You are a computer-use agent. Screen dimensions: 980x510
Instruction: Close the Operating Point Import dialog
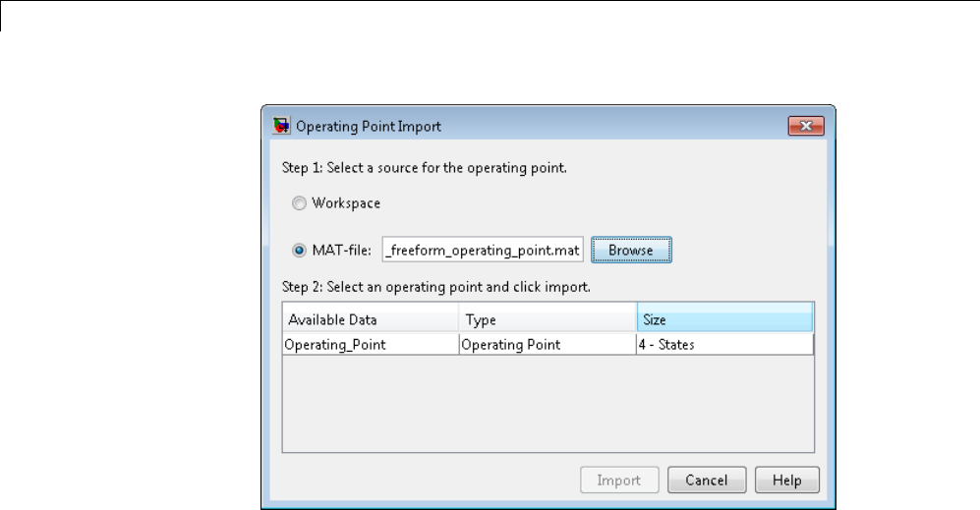coord(805,126)
